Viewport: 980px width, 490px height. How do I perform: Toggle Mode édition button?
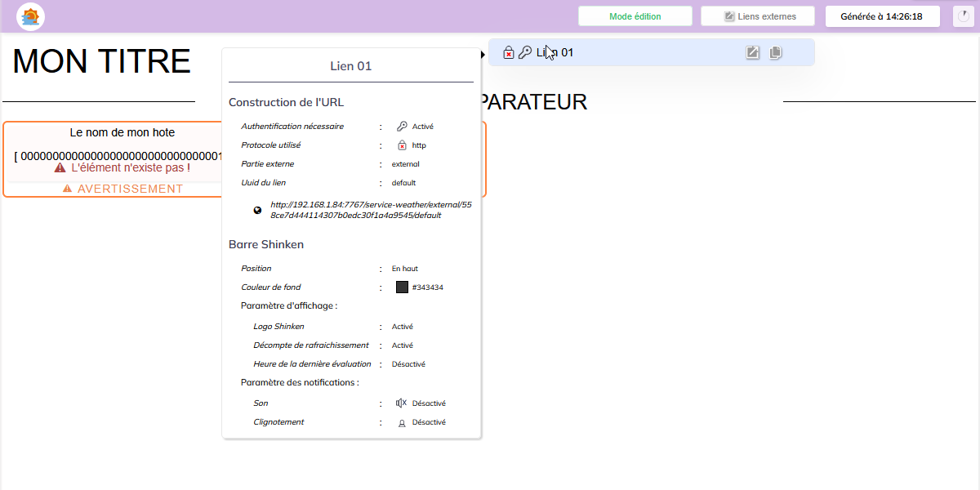635,16
